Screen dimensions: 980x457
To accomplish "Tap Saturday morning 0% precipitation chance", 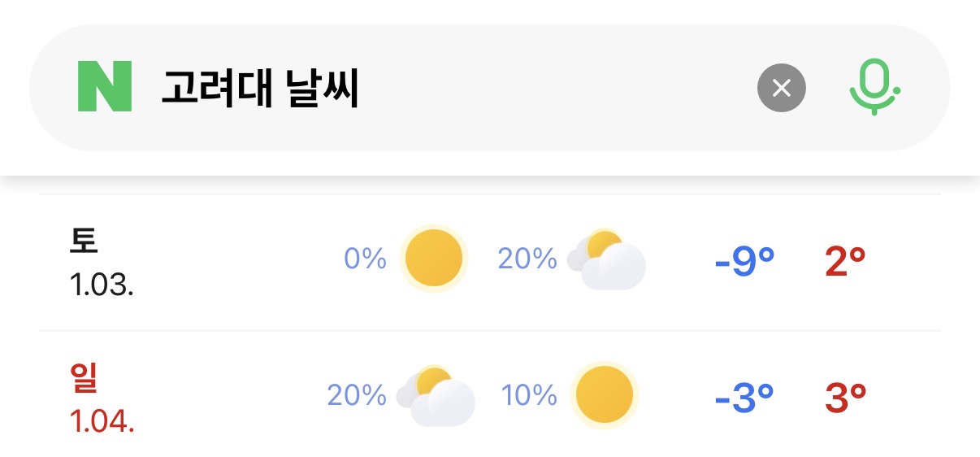I will [x=365, y=259].
